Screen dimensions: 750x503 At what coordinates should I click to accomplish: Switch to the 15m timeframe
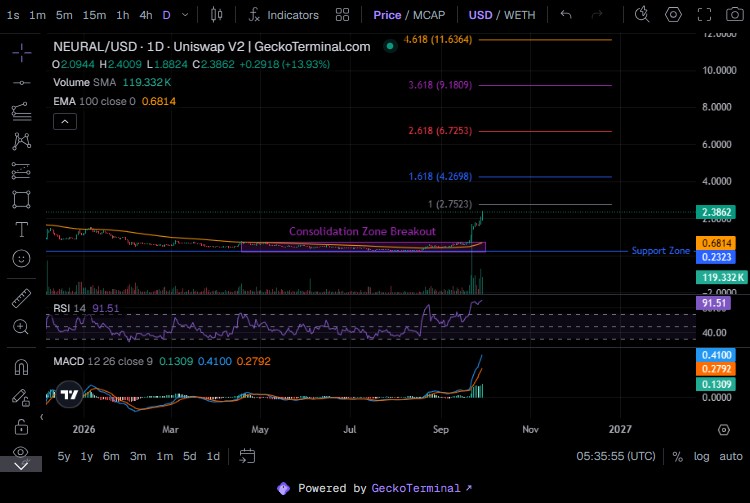pyautogui.click(x=94, y=15)
